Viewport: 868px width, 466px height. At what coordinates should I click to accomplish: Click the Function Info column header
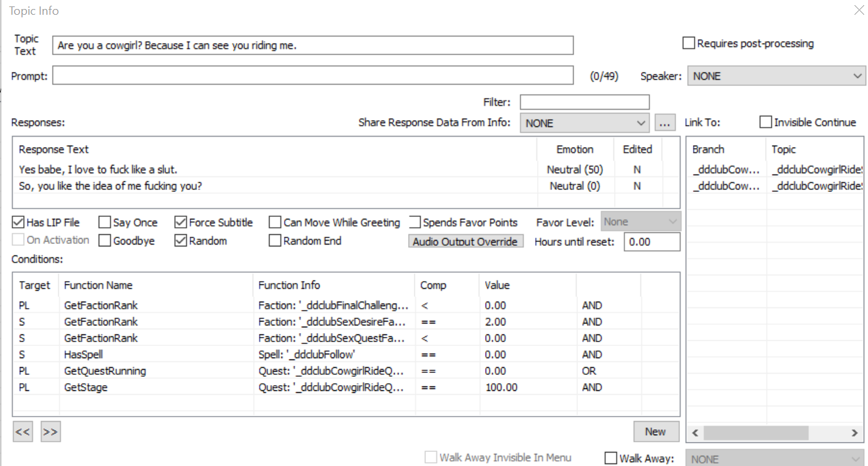pos(334,285)
